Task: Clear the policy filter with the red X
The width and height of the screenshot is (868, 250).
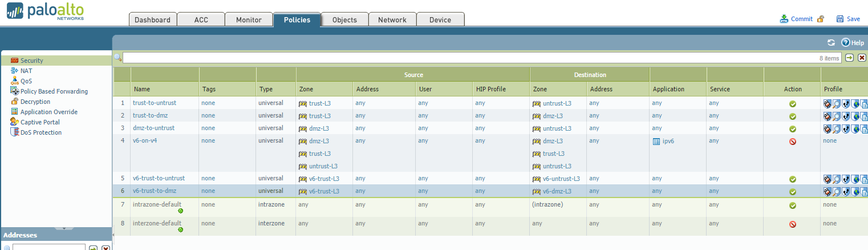Action: [x=862, y=58]
